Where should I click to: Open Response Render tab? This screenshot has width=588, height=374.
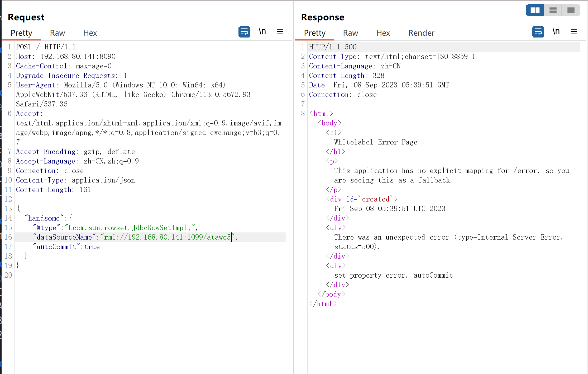[421, 33]
